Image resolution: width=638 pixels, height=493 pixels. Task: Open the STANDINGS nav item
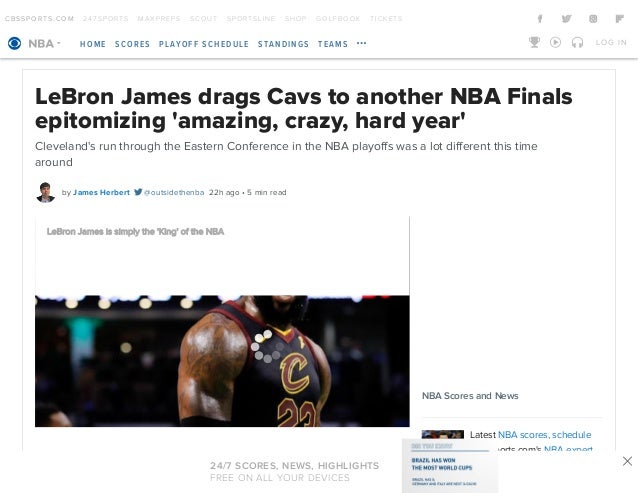283,44
